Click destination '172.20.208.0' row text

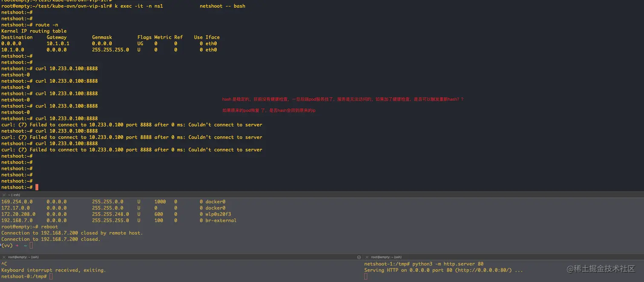click(18, 214)
